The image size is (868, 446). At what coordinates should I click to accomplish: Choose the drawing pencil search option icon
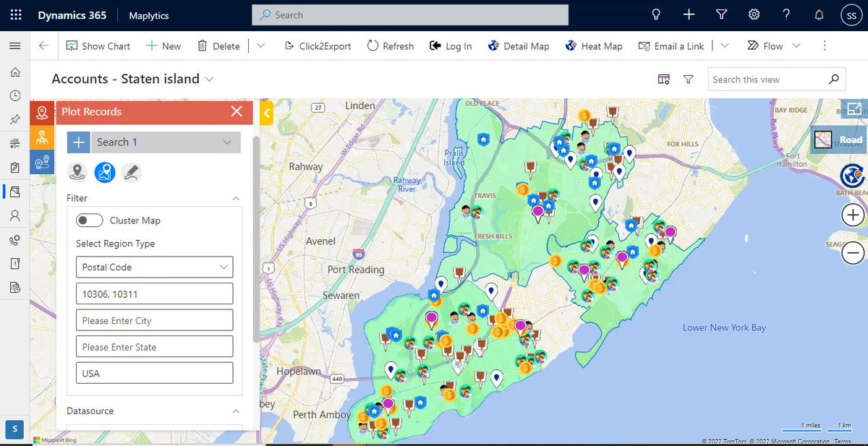pyautogui.click(x=132, y=172)
